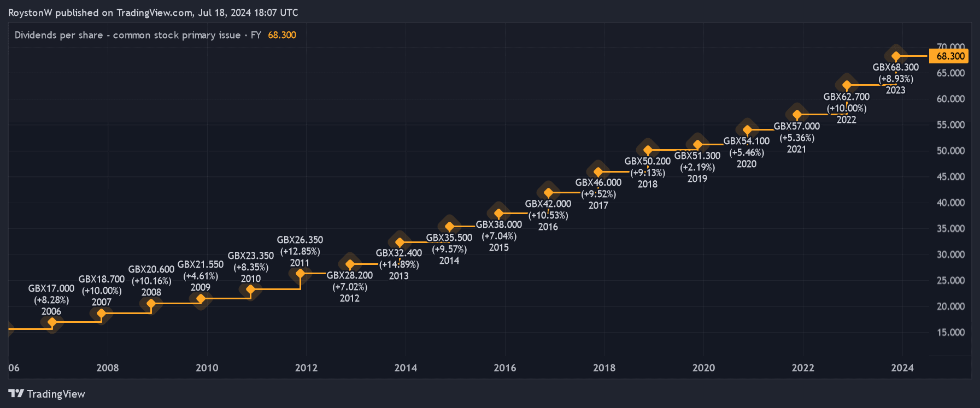The image size is (980, 408).
Task: Click the orange 68.300 price axis tag
Action: 950,56
